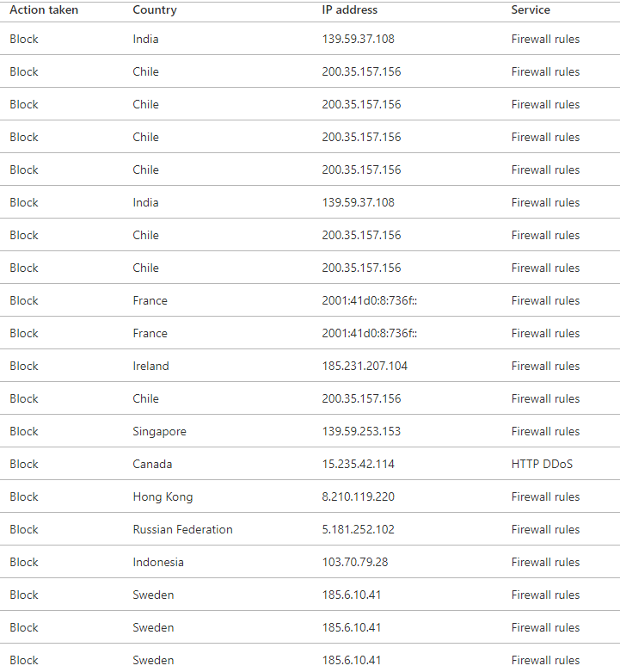Image resolution: width=620 pixels, height=672 pixels.
Task: Click the IP address column header
Action: [x=349, y=9]
